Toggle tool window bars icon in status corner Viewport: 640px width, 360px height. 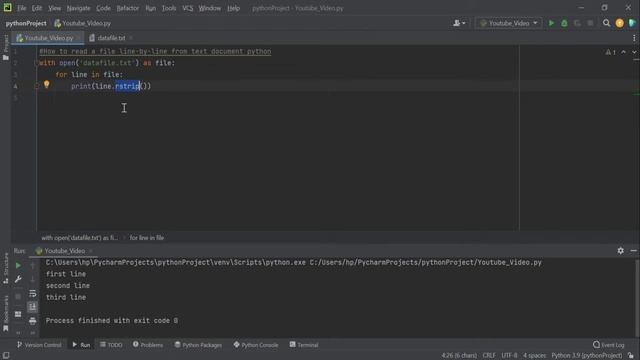click(6, 356)
